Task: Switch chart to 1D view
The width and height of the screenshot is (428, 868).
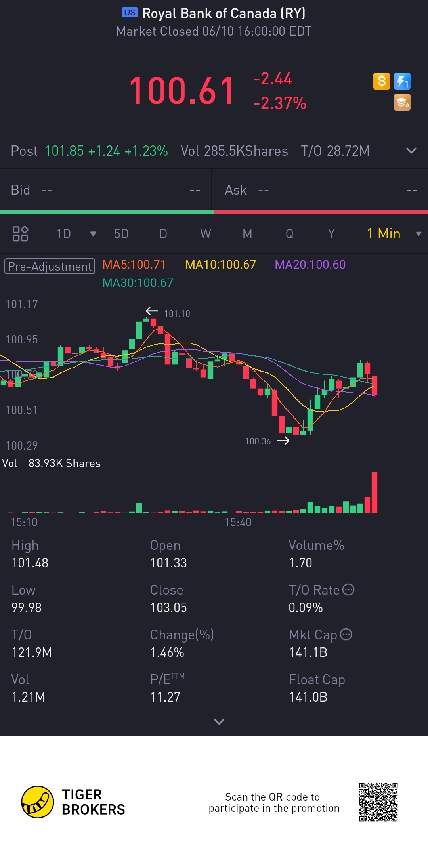Action: [x=64, y=234]
